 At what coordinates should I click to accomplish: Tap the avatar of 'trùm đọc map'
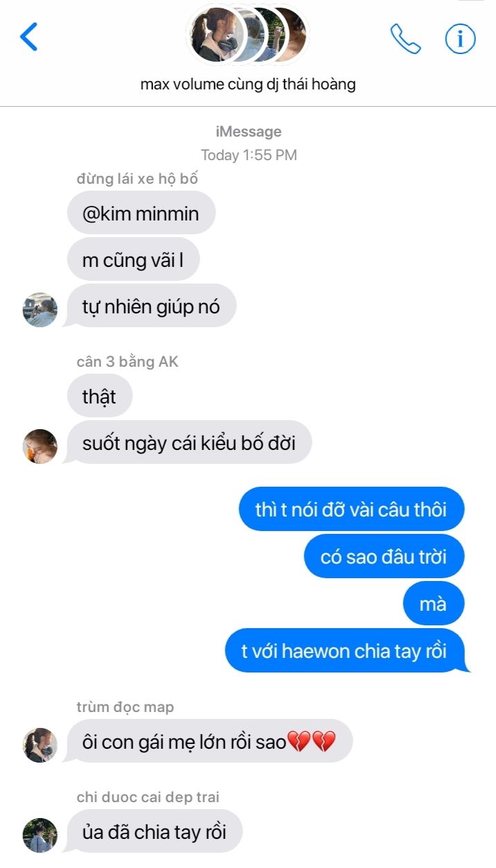click(40, 745)
